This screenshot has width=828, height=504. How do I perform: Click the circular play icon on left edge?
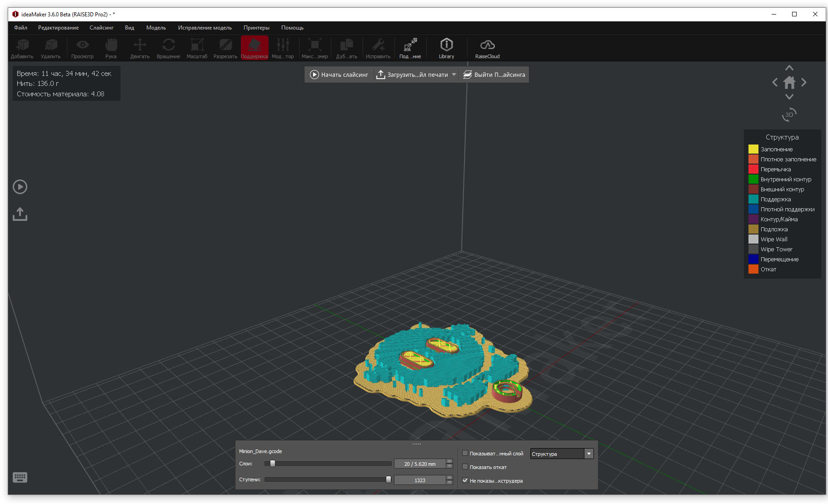click(x=20, y=187)
